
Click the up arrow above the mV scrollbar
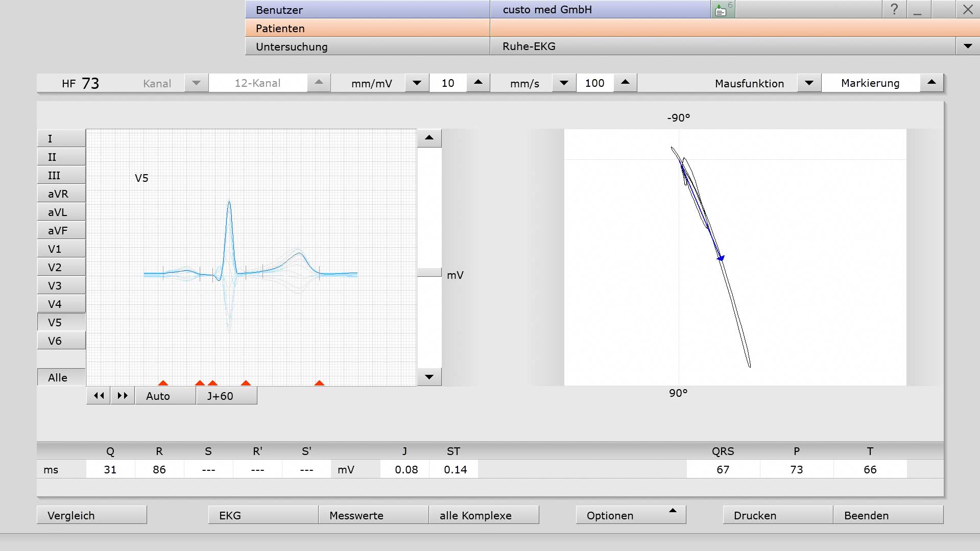coord(429,138)
